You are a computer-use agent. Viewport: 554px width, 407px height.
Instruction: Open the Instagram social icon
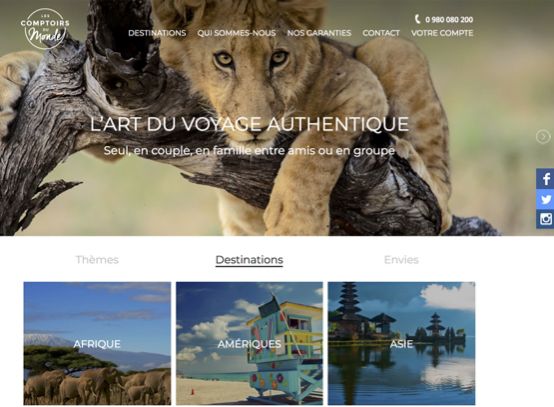(545, 219)
